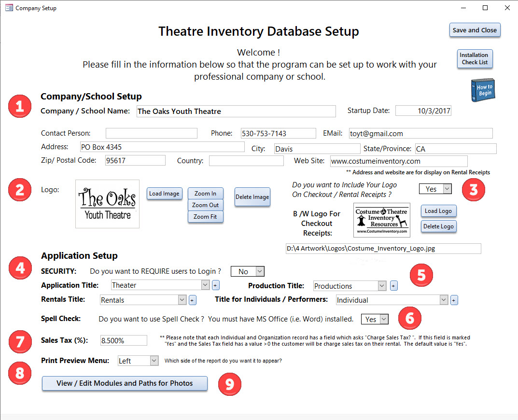Click Zoom In for the logo
This screenshot has width=518, height=420.
pos(206,193)
